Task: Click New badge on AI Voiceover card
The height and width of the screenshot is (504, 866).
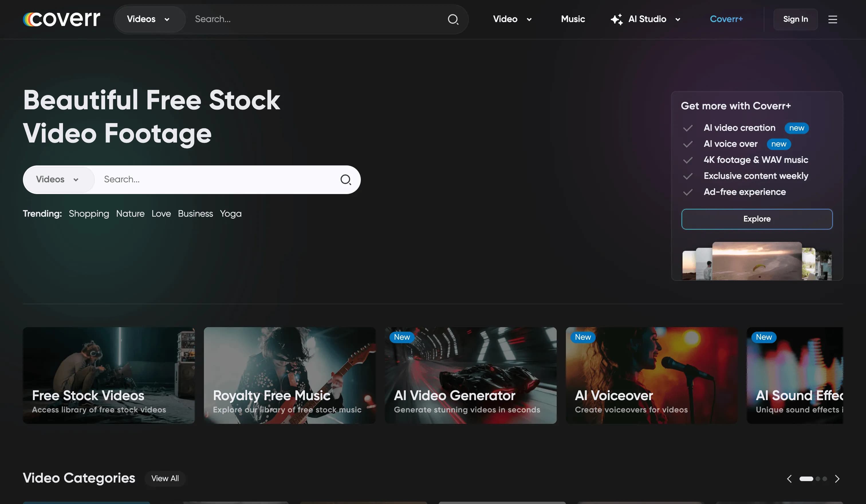Action: [583, 337]
